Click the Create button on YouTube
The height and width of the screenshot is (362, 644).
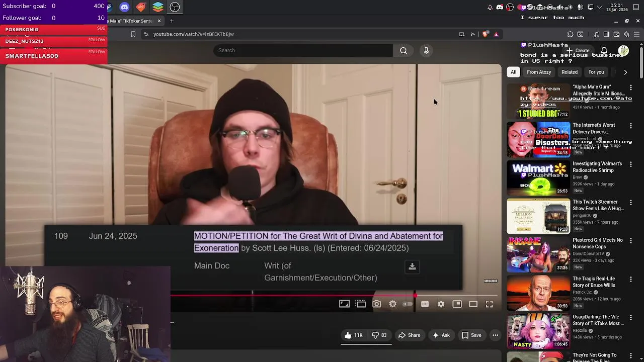(578, 50)
